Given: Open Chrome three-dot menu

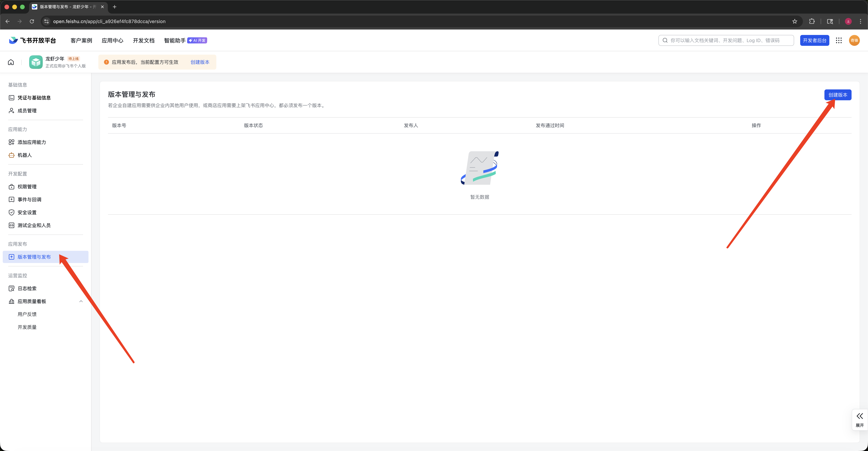Looking at the screenshot, I should 860,21.
